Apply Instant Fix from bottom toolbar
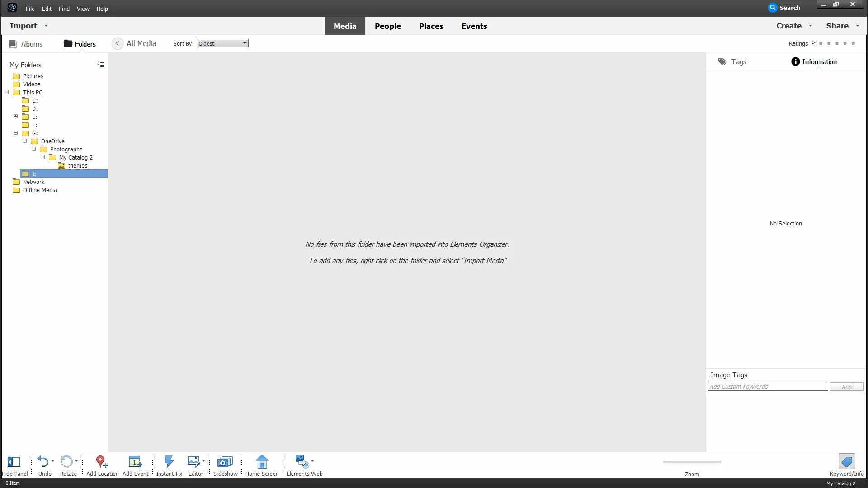868x488 pixels. 169,462
